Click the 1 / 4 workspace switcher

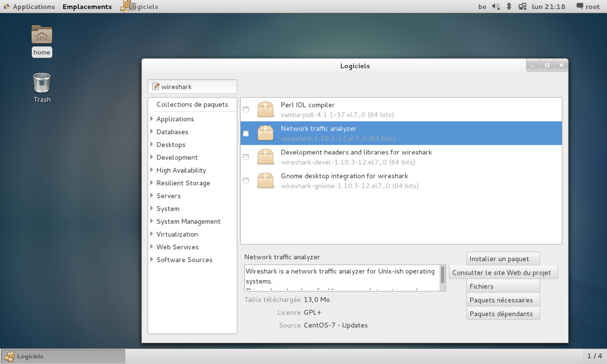click(595, 356)
